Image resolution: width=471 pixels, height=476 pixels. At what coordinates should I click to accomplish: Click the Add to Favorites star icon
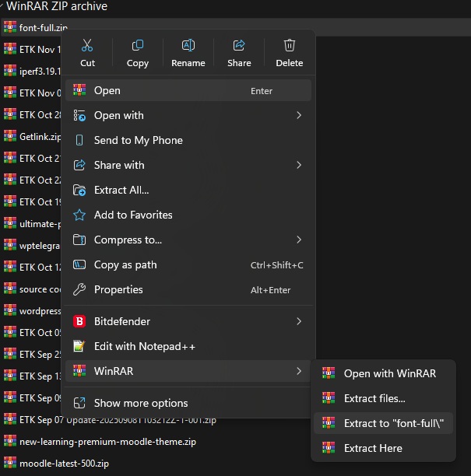tap(79, 215)
